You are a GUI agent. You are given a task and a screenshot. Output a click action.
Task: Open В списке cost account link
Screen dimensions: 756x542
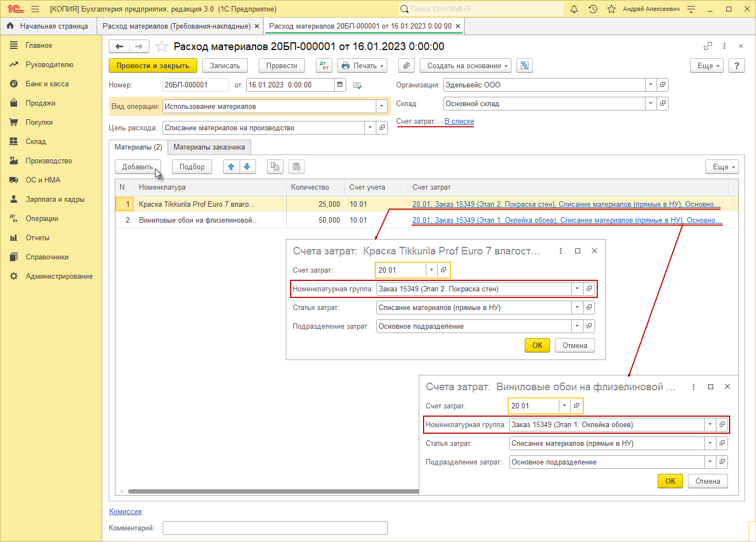coord(459,121)
